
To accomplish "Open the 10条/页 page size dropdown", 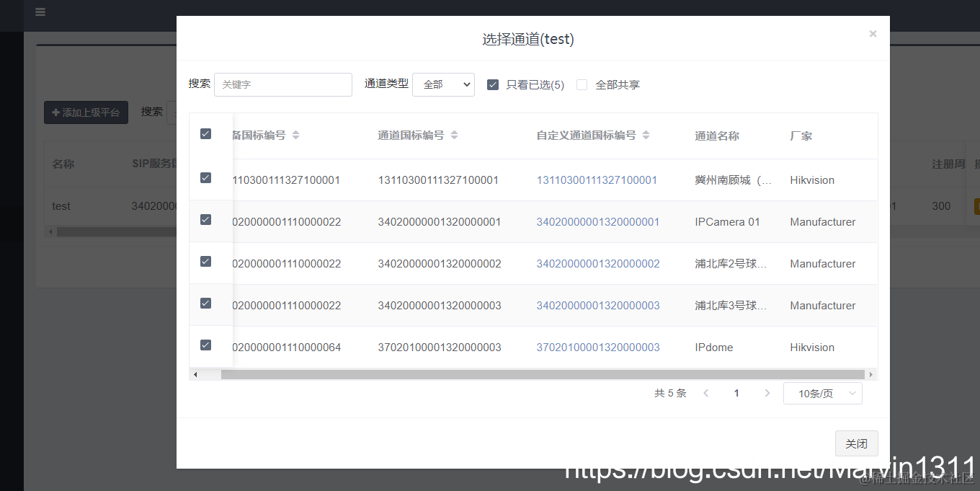I will coord(822,393).
